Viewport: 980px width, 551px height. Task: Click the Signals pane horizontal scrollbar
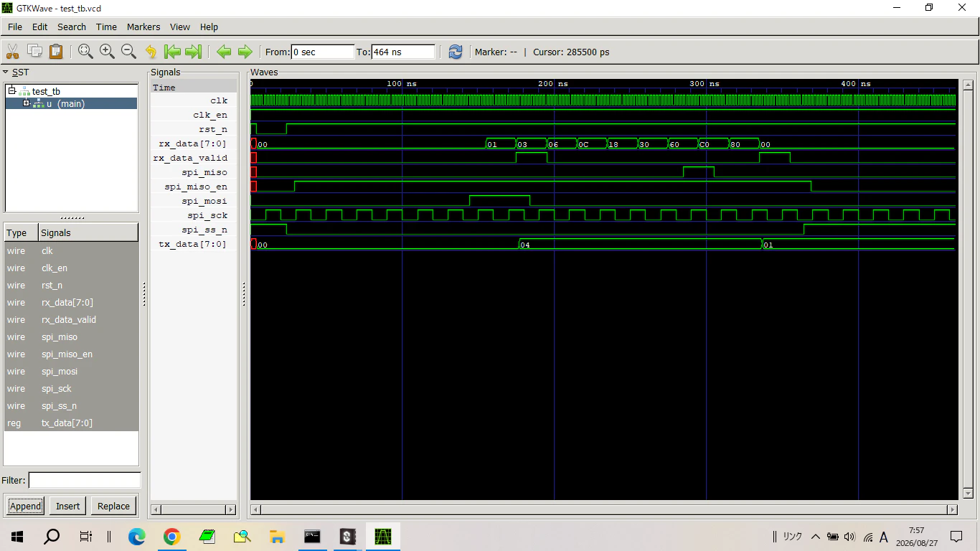[193, 509]
